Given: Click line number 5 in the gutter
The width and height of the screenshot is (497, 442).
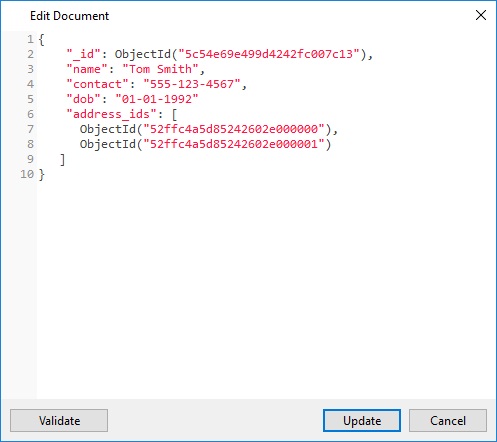Looking at the screenshot, I should [30, 99].
